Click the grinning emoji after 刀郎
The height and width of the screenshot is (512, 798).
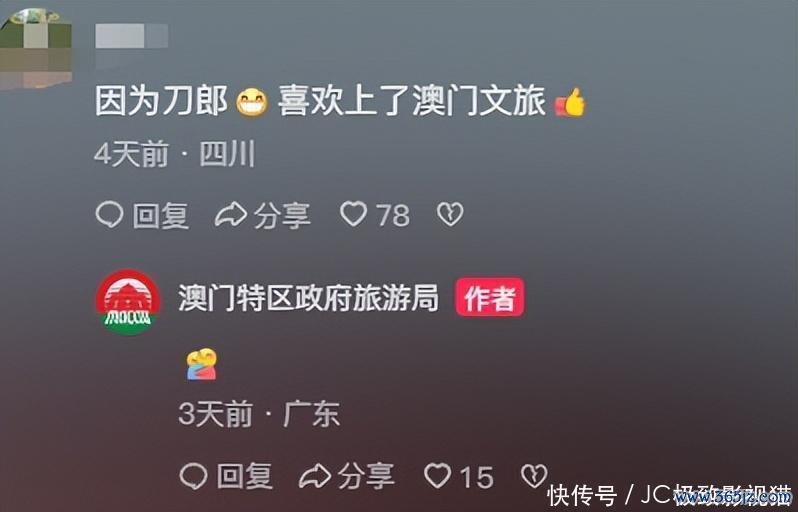point(252,102)
